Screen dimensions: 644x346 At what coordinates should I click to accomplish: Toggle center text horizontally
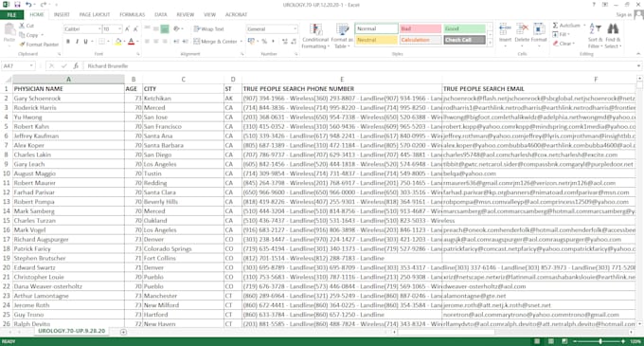point(156,42)
